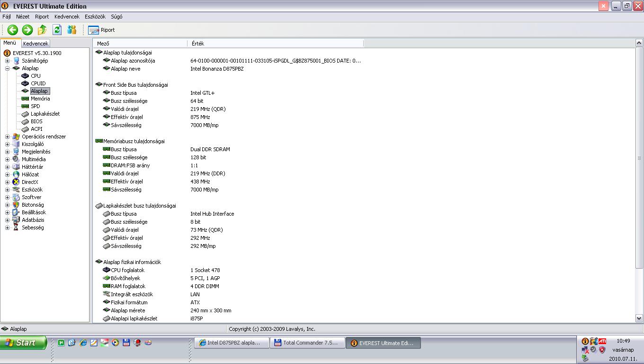
Task: Click the Sebesség hourglass icon
Action: (x=16, y=227)
